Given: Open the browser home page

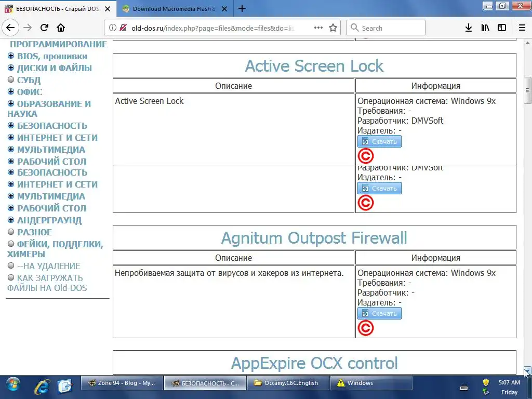Looking at the screenshot, I should point(61,28).
